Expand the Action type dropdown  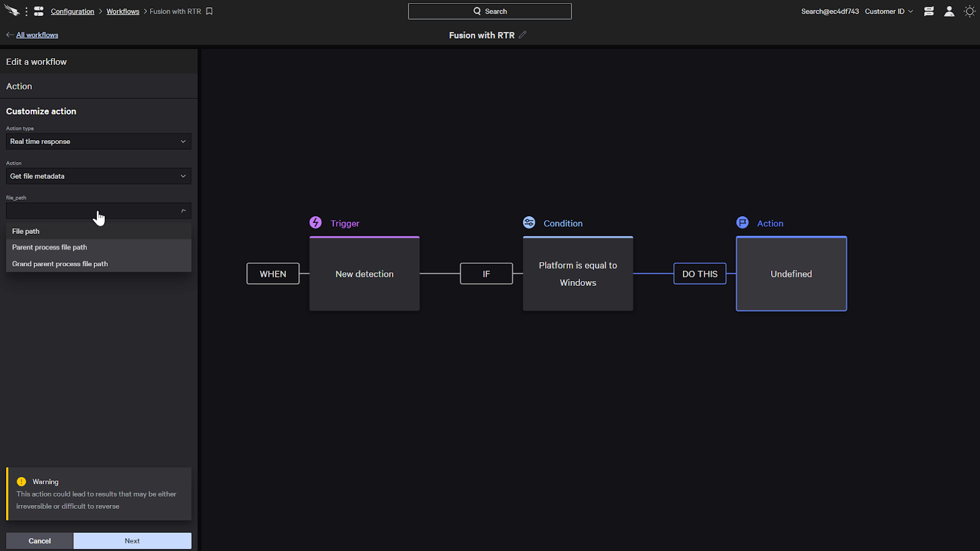[x=99, y=141]
